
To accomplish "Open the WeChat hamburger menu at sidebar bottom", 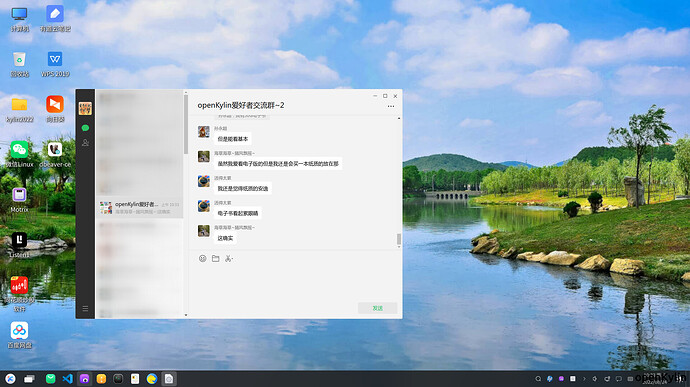I will pos(85,309).
